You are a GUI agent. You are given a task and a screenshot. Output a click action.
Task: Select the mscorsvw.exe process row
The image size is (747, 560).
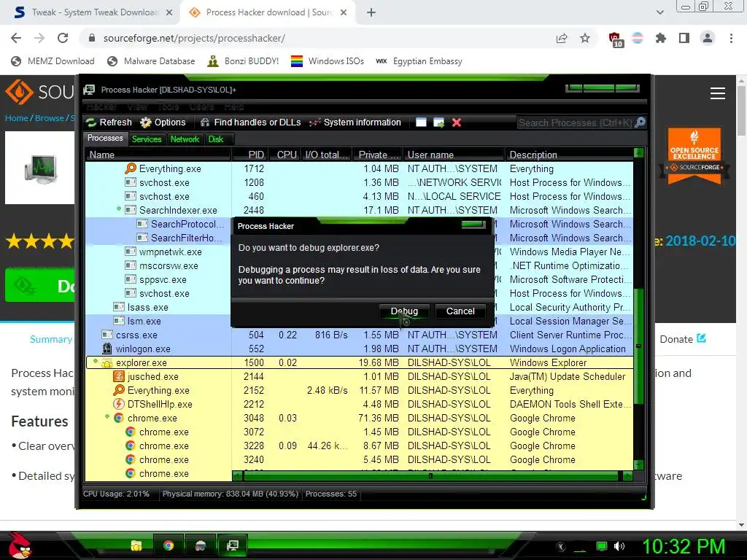[x=359, y=265]
